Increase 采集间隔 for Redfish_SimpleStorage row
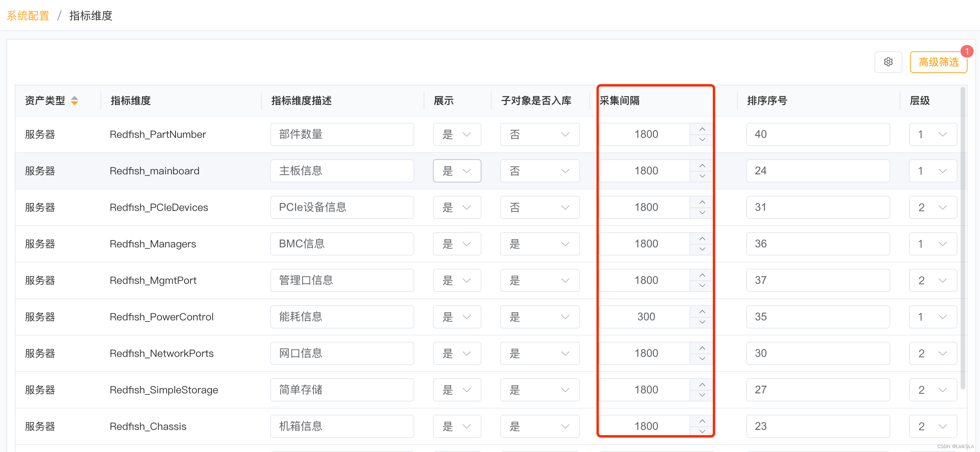980x452 pixels. [702, 385]
